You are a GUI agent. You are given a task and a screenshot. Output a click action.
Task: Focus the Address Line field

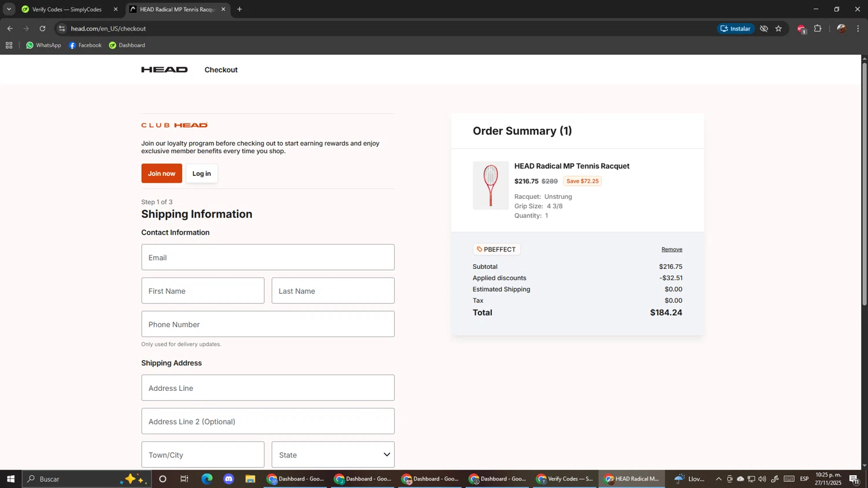tap(268, 388)
